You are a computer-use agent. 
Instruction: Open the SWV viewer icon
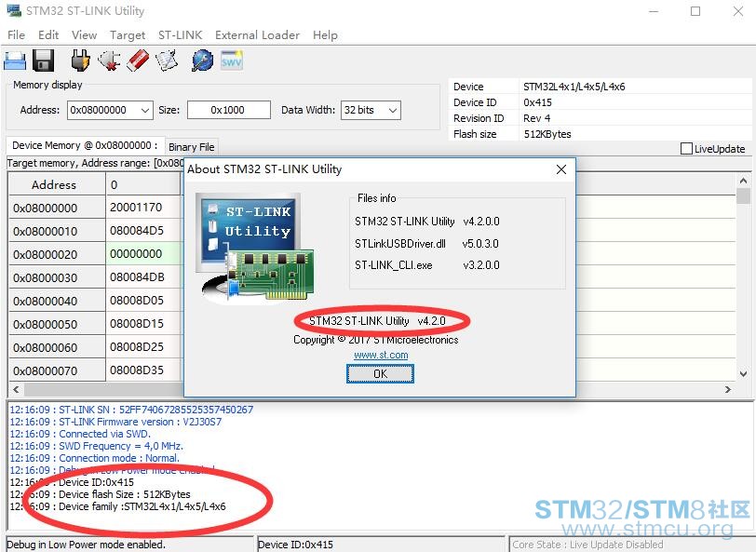pos(232,61)
